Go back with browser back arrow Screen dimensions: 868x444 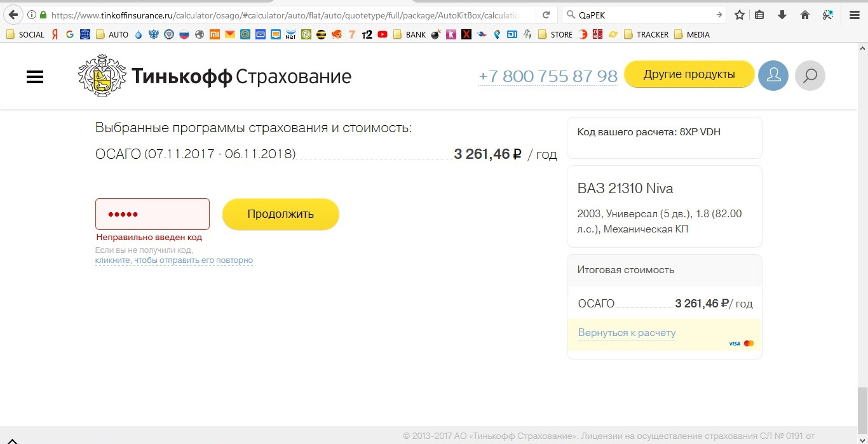[x=13, y=15]
